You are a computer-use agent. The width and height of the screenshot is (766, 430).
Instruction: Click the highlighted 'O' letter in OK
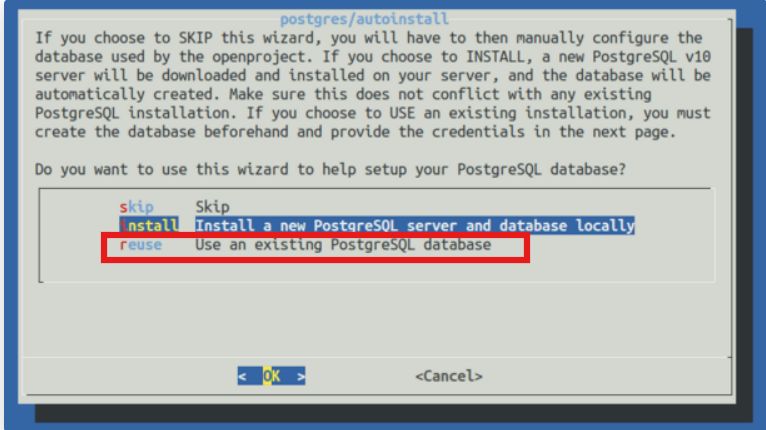point(267,376)
